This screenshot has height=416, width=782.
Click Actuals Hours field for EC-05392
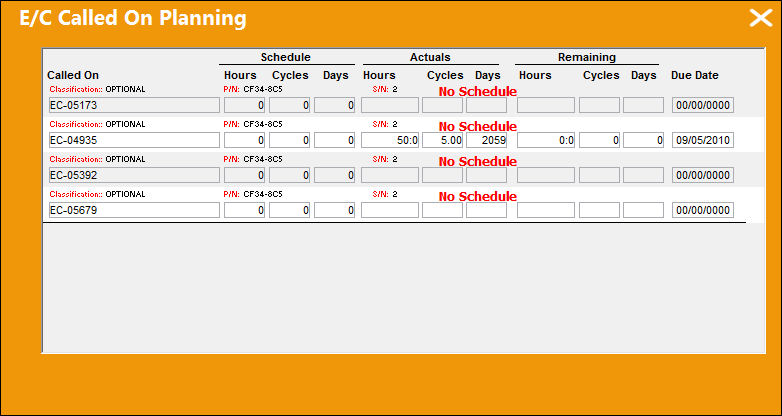coord(390,175)
